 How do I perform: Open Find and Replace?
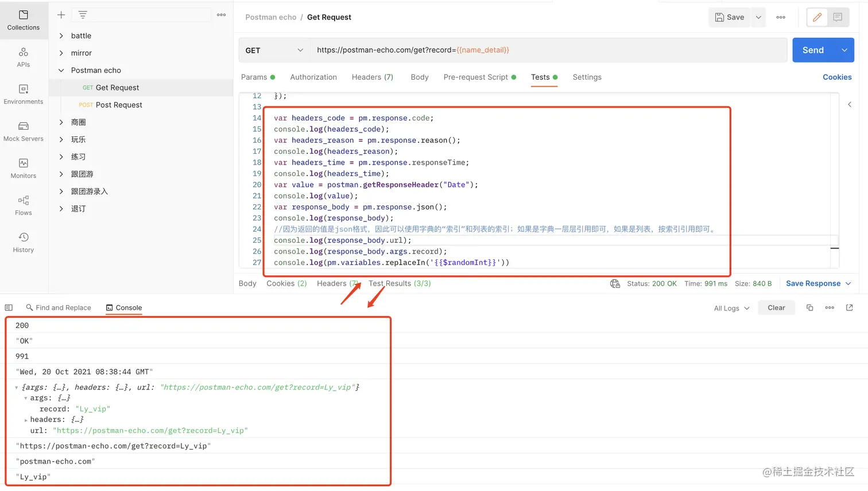coord(59,307)
